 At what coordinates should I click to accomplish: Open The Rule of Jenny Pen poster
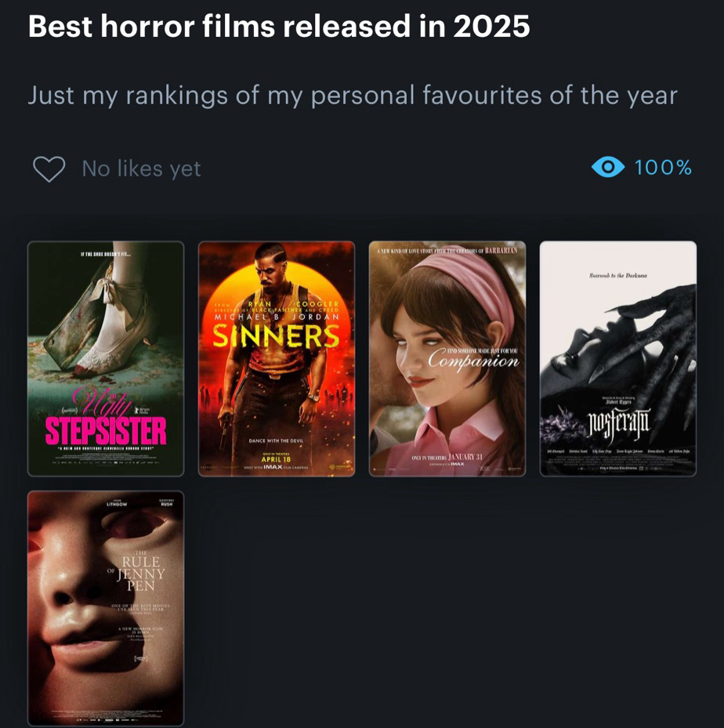(106, 608)
